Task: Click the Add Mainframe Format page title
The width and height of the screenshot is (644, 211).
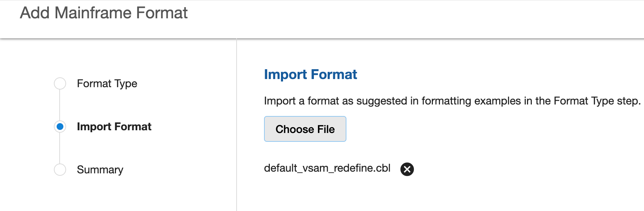Action: [x=103, y=13]
